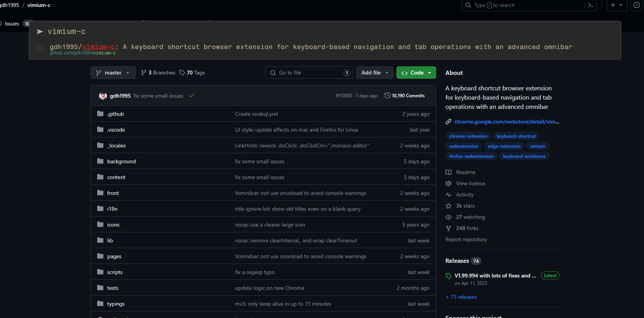Image resolution: width=644 pixels, height=318 pixels.
Task: Open the command palette terminal icon
Action: click(x=591, y=5)
